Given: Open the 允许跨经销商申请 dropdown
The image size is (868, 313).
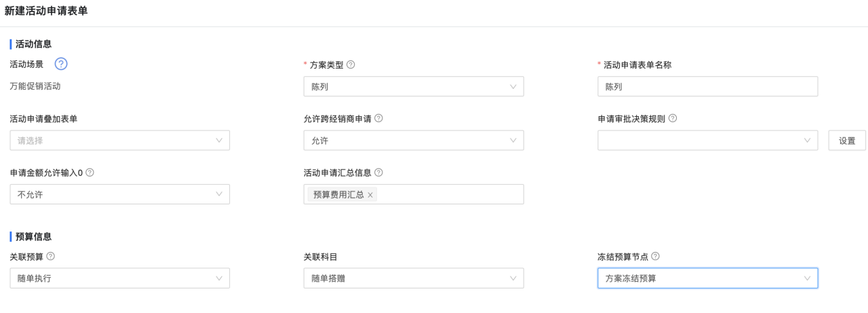Looking at the screenshot, I should tap(414, 141).
